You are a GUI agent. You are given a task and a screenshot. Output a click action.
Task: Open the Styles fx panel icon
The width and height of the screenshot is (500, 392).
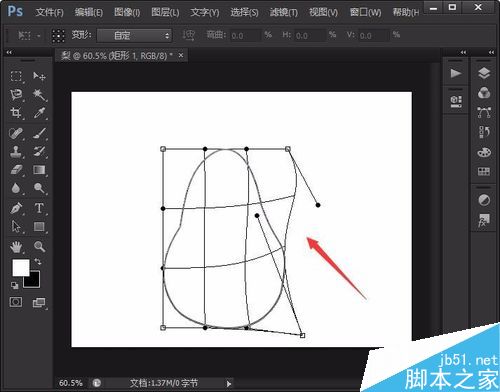(x=484, y=221)
